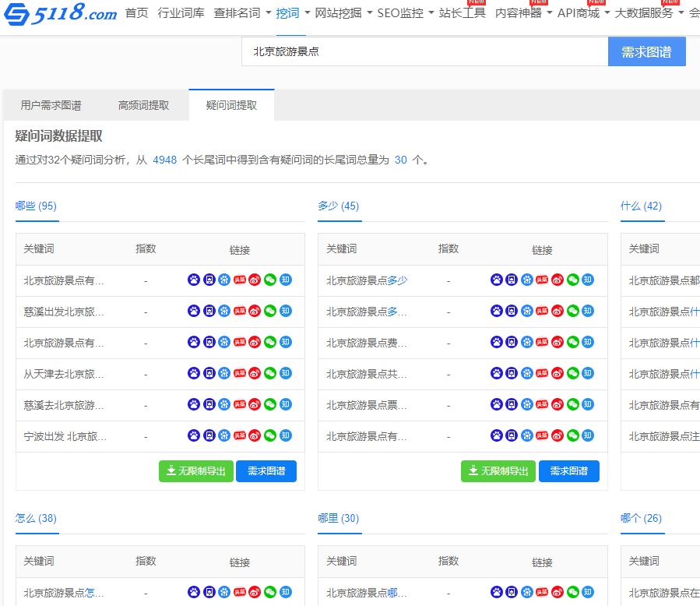Open Weibo icon in 北京旅游景点怎… row

tap(255, 592)
